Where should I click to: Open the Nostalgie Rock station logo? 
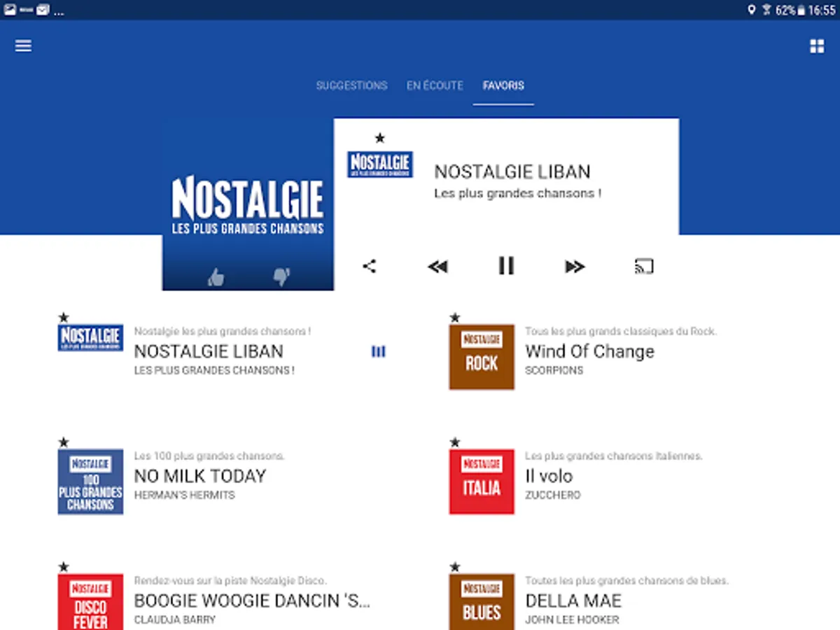[x=482, y=357]
